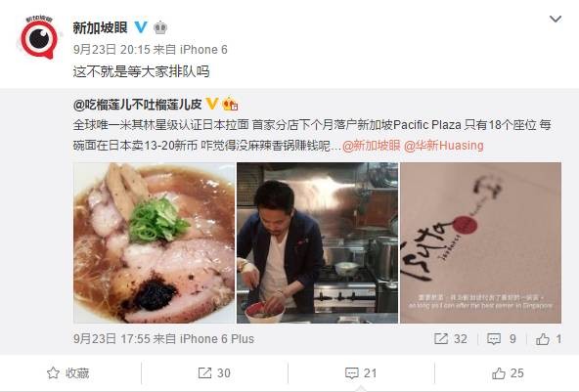Open the @新加坡眼 mention in the repost
This screenshot has height=392, width=579.
[372, 146]
